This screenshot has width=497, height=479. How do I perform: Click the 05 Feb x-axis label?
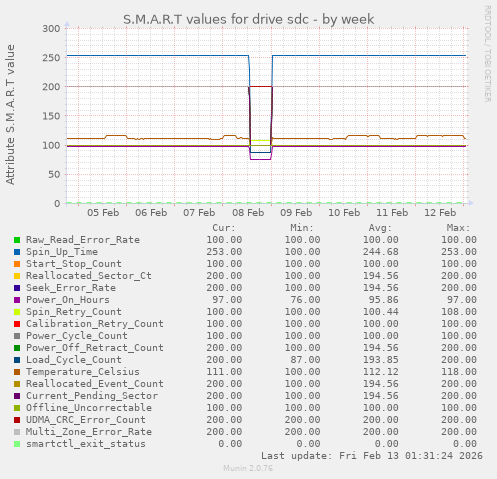103,213
